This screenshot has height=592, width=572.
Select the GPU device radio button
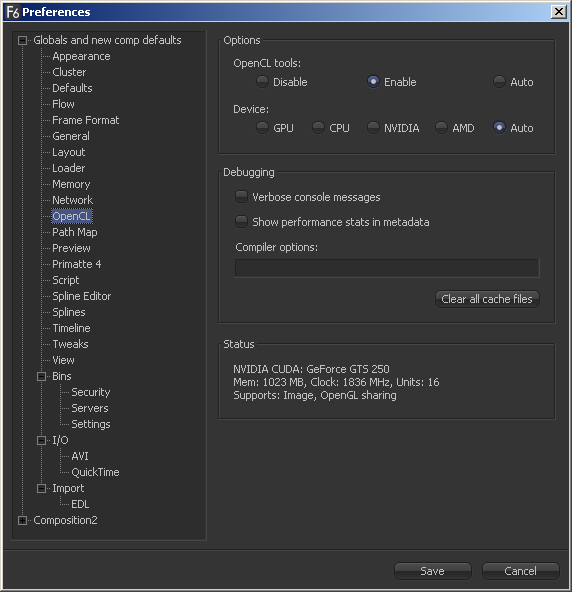tap(262, 128)
